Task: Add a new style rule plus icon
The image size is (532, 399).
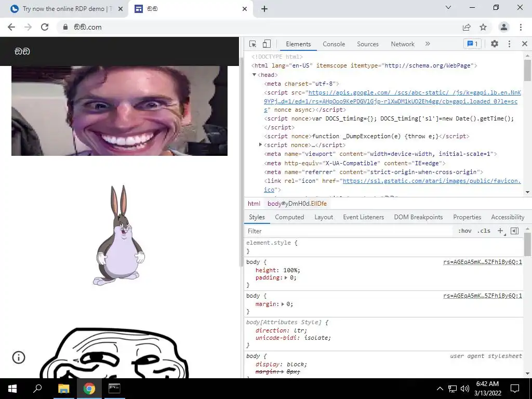Action: (x=500, y=231)
